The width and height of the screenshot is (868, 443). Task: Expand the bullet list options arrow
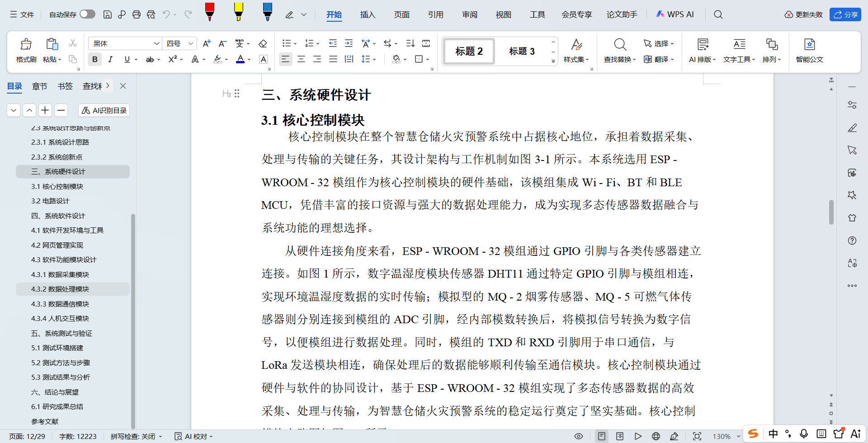click(x=295, y=44)
